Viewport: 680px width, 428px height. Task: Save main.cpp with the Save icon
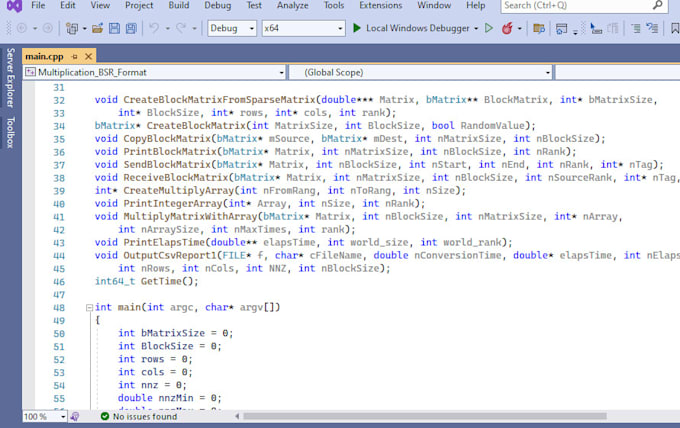click(x=114, y=29)
